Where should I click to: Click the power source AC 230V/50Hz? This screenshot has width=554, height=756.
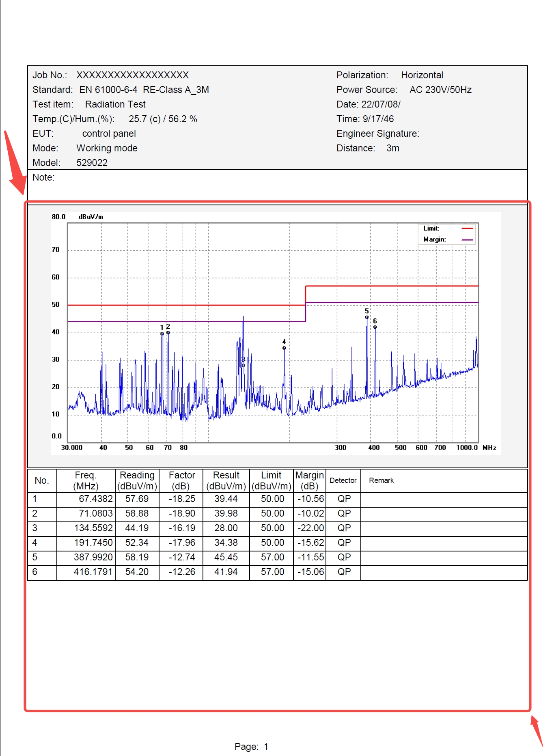(x=440, y=90)
